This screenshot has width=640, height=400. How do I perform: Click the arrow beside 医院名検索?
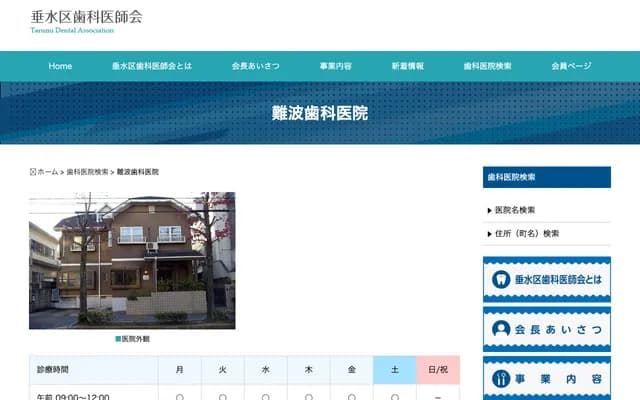point(489,210)
